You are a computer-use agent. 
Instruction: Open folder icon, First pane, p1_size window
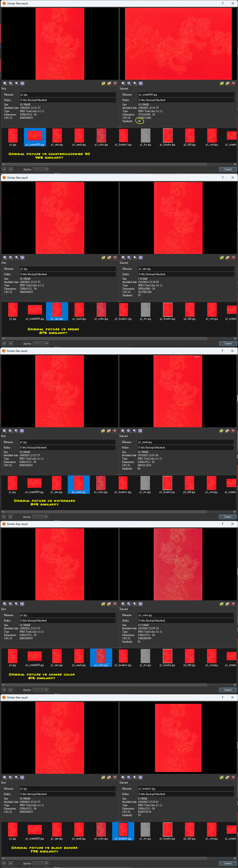pos(104,257)
